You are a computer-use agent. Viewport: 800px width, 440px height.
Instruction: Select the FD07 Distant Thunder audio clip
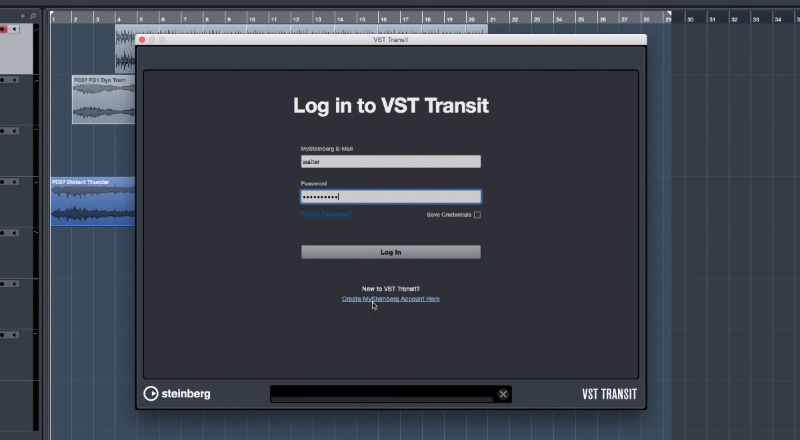point(93,201)
